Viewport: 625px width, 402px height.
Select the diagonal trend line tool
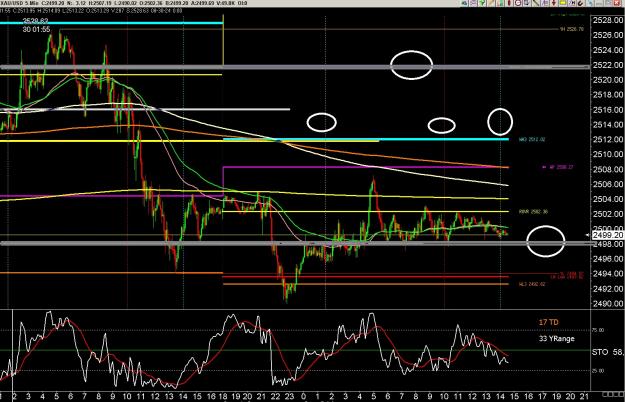(537, 3)
